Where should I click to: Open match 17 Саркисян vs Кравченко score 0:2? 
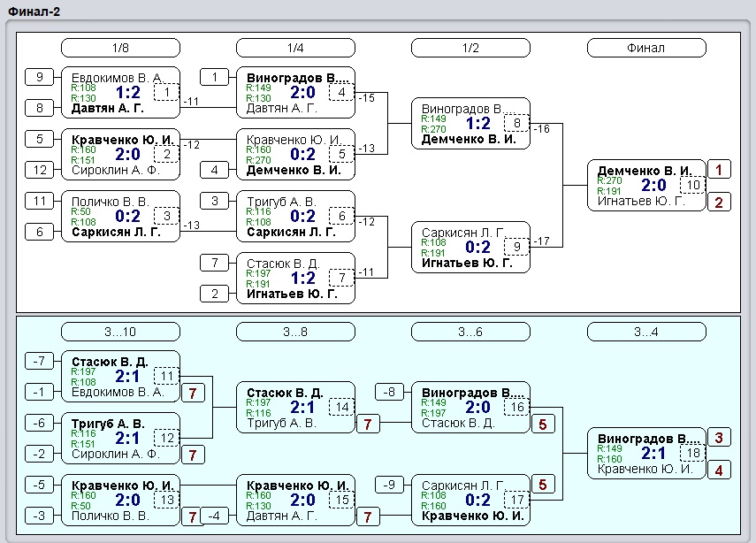470,500
